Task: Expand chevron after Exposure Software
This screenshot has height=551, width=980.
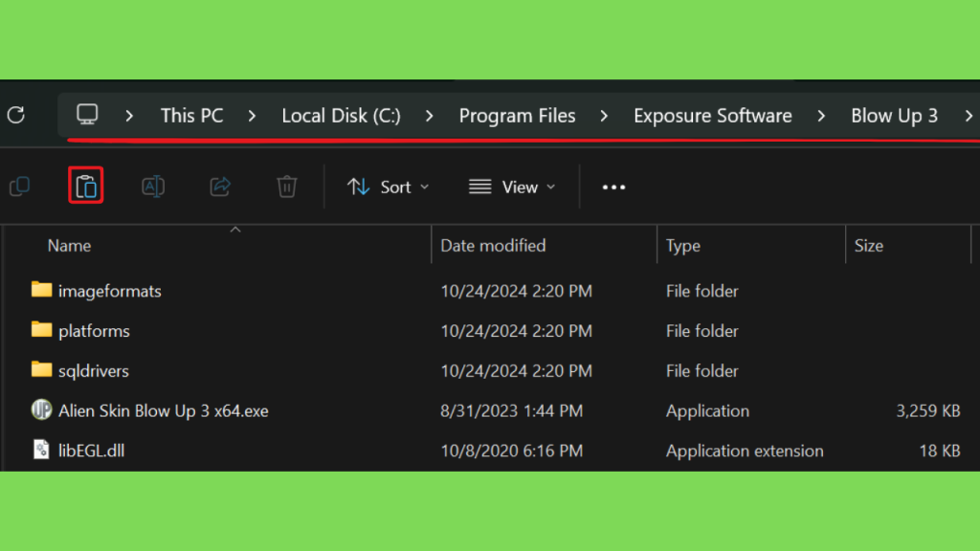Action: [x=821, y=116]
